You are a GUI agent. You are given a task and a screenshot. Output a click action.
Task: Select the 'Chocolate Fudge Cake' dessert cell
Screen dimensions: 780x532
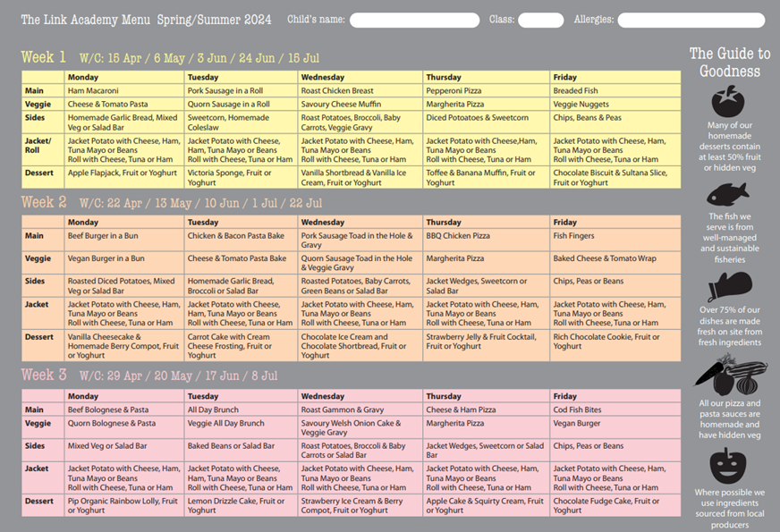pos(615,506)
